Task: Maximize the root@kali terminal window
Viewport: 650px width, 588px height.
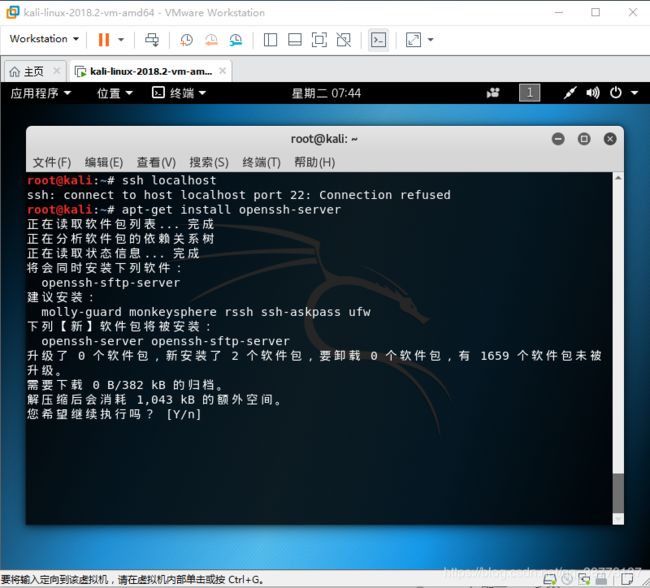Action: pos(584,139)
